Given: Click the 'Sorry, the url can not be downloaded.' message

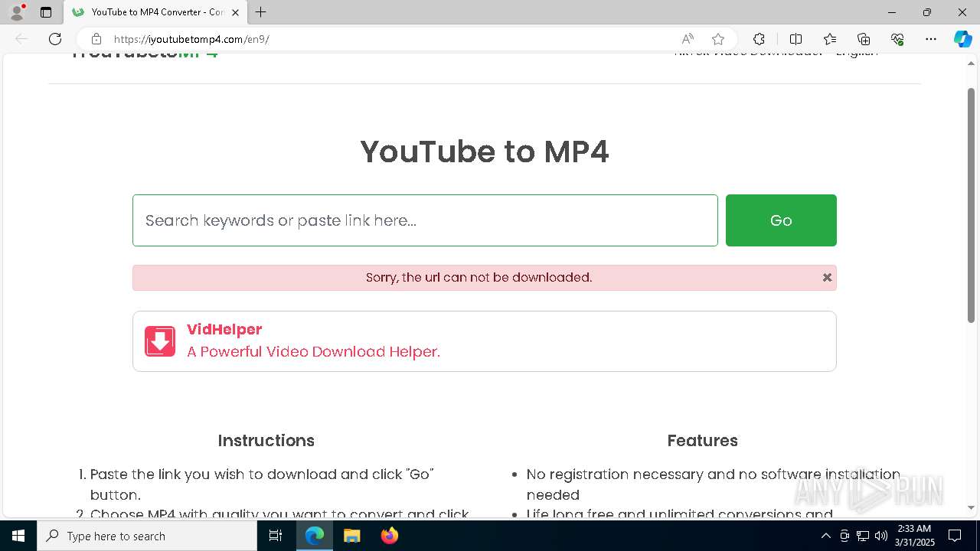Looking at the screenshot, I should (x=479, y=278).
